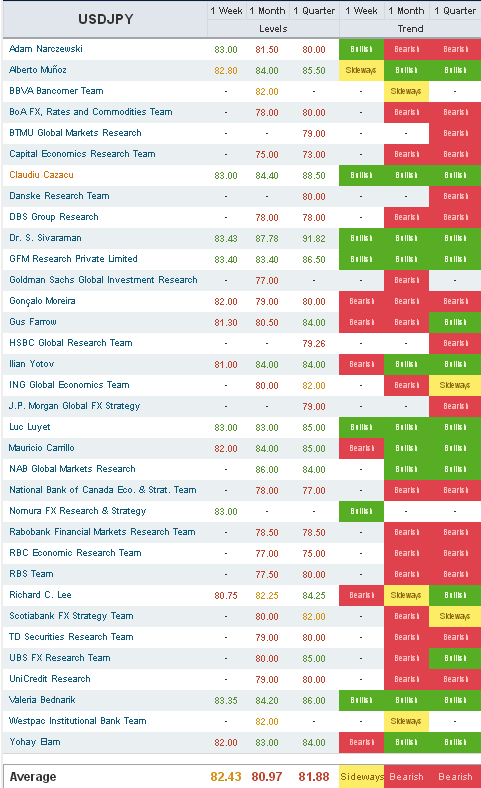Select UBS FX Research Team link
Image resolution: width=481 pixels, height=788 pixels.
pos(60,658)
